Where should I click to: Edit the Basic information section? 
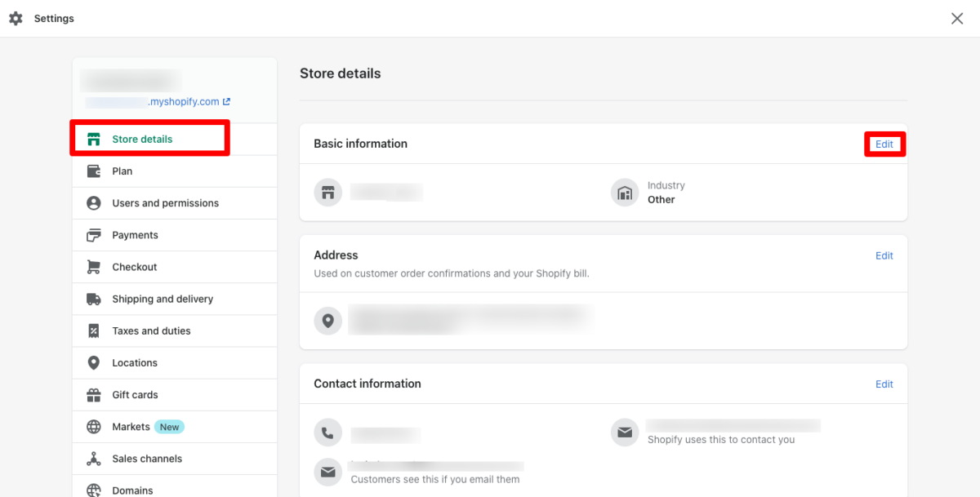pyautogui.click(x=884, y=144)
